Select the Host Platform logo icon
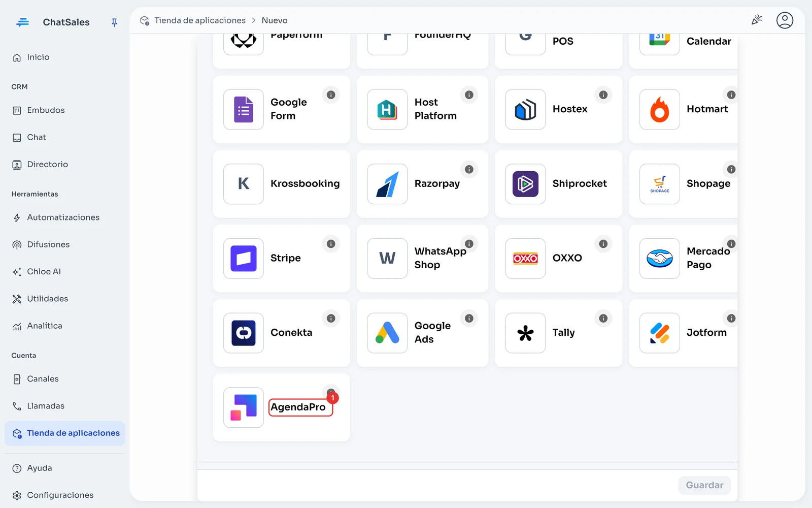812x508 pixels. (x=387, y=109)
